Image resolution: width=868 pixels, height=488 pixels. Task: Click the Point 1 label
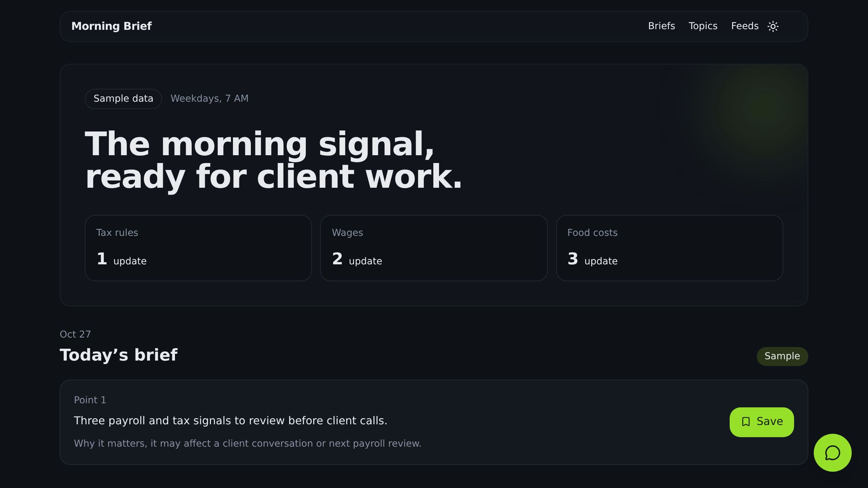tap(90, 400)
